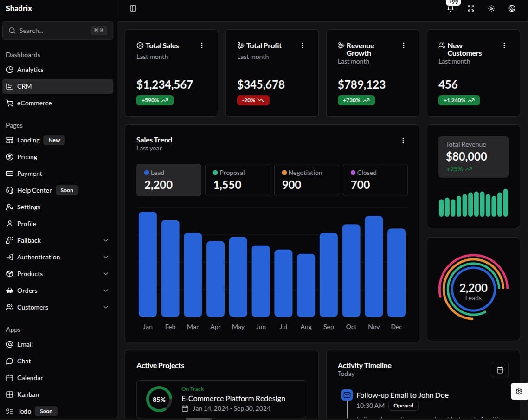Open Total Profit card options menu
Viewport: 528px width, 420px height.
point(303,45)
